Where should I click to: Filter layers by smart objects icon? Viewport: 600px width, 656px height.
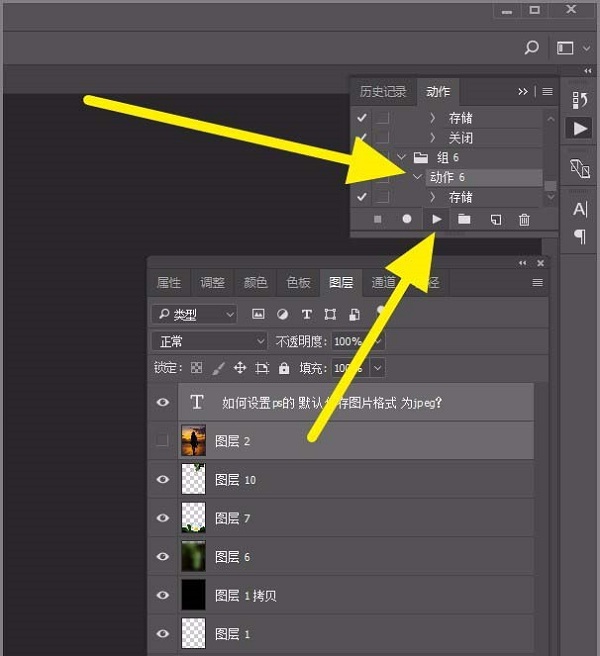click(x=354, y=314)
